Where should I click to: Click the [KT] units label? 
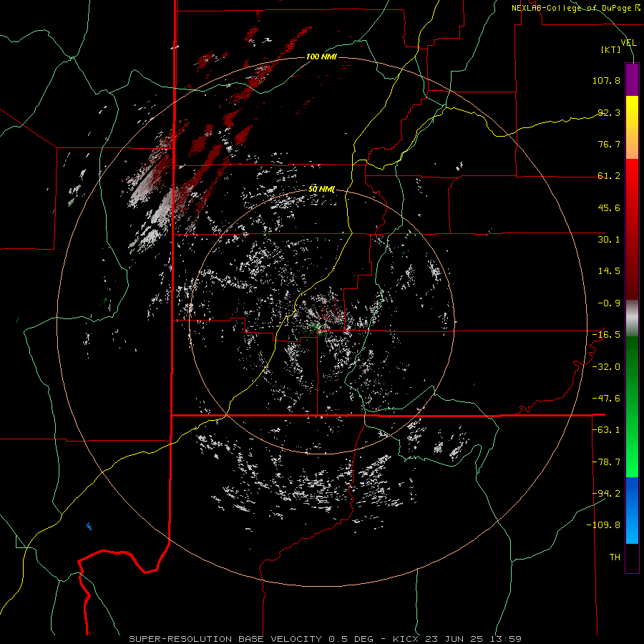[611, 49]
